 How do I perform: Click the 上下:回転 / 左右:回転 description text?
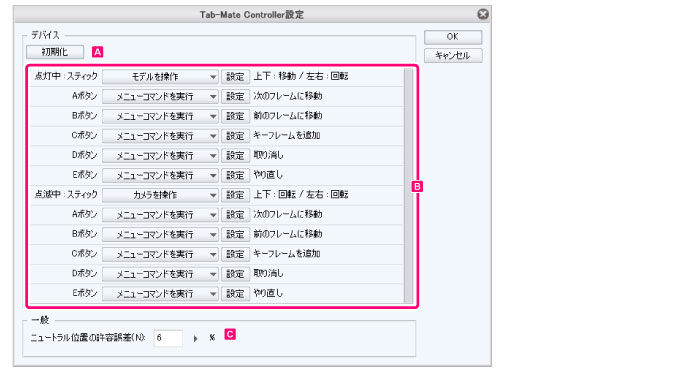(x=301, y=194)
